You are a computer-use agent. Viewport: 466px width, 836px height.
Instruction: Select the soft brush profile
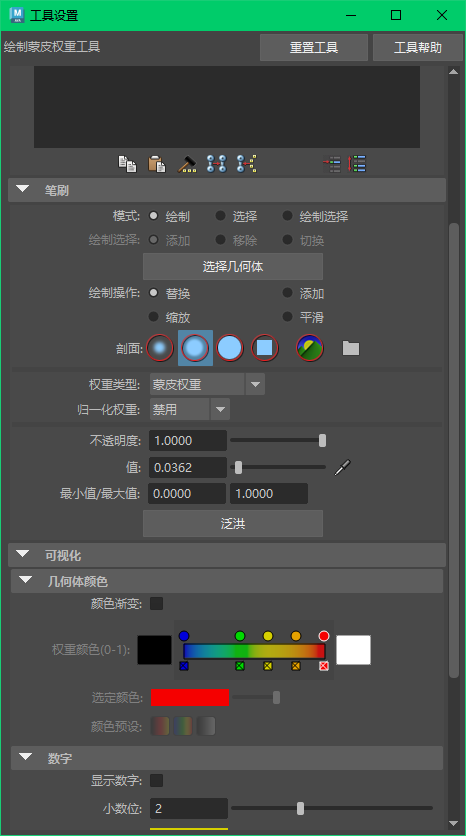195,348
